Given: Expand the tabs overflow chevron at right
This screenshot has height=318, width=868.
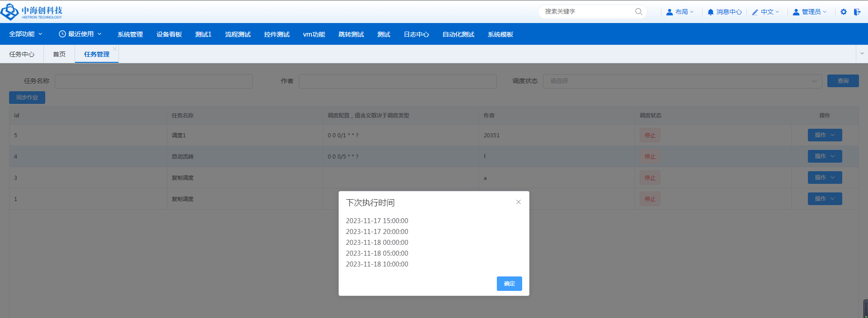Looking at the screenshot, I should [x=862, y=53].
